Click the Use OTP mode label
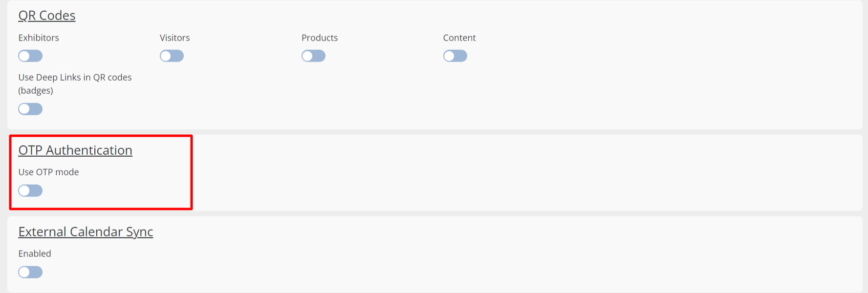Image resolution: width=868 pixels, height=293 pixels. (x=48, y=172)
